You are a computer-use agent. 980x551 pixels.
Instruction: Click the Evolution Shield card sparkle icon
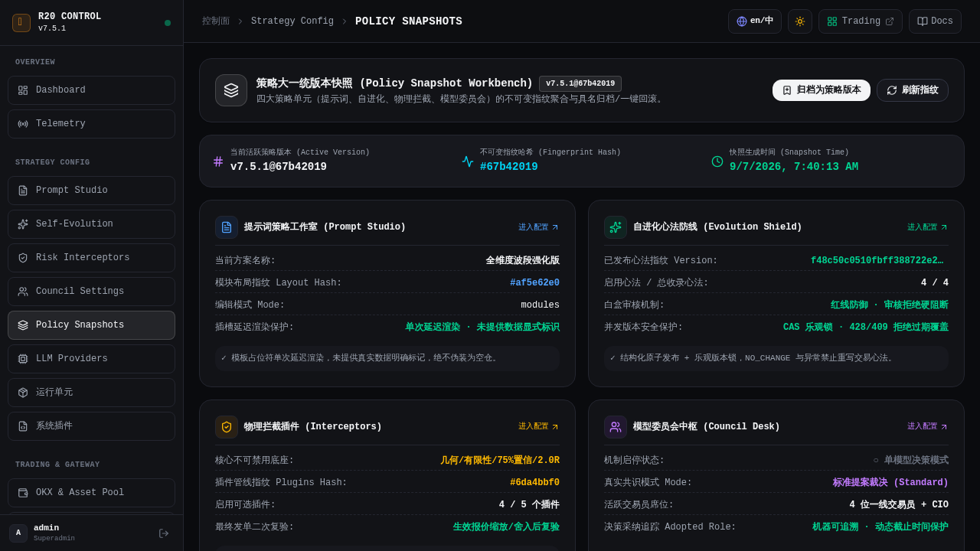click(x=616, y=227)
